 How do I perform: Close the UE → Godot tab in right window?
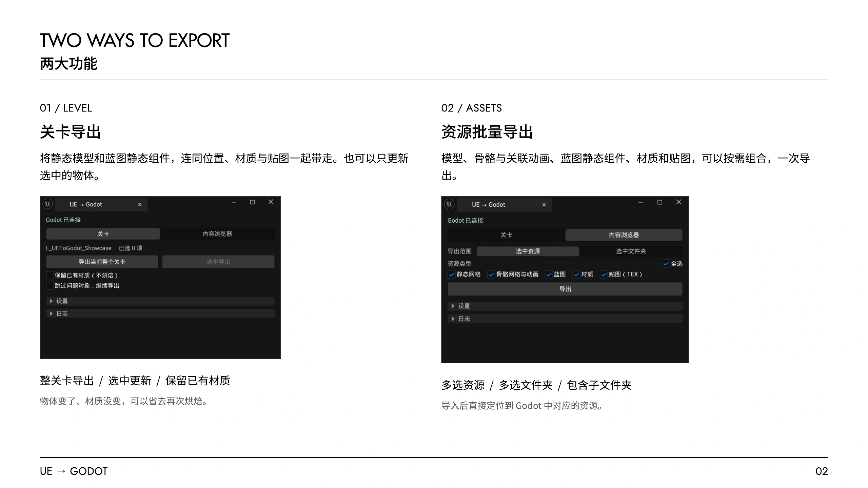[x=544, y=205]
